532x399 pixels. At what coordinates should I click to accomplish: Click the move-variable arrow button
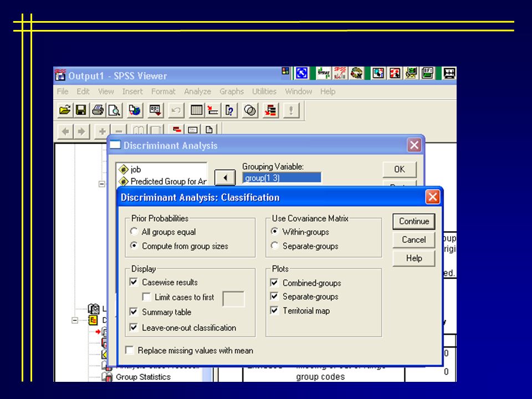(225, 177)
